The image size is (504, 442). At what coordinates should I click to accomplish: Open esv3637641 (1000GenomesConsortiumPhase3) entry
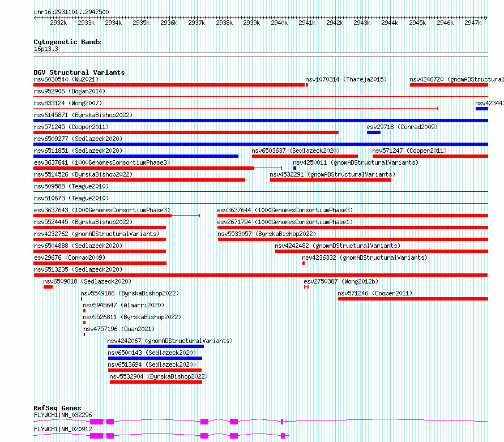(x=102, y=162)
